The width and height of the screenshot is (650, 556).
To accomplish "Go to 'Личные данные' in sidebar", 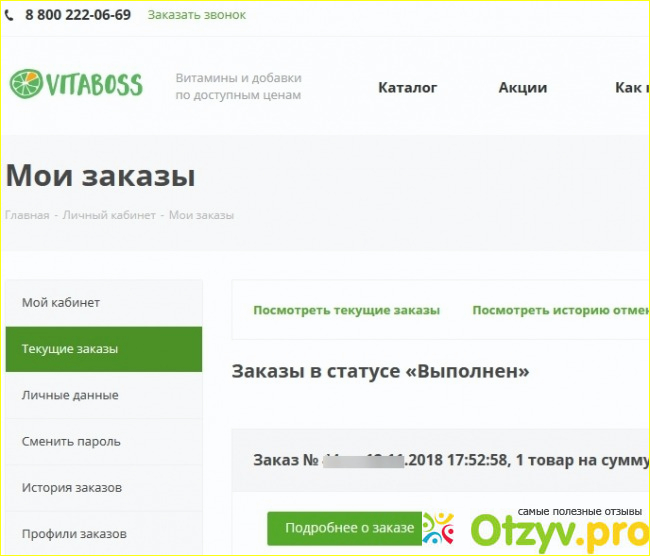I will coord(70,395).
